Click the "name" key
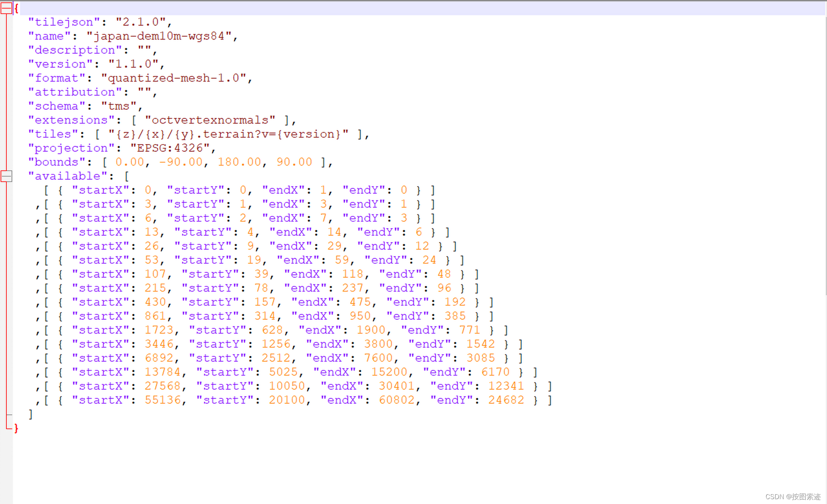827x504 pixels. pyautogui.click(x=49, y=36)
